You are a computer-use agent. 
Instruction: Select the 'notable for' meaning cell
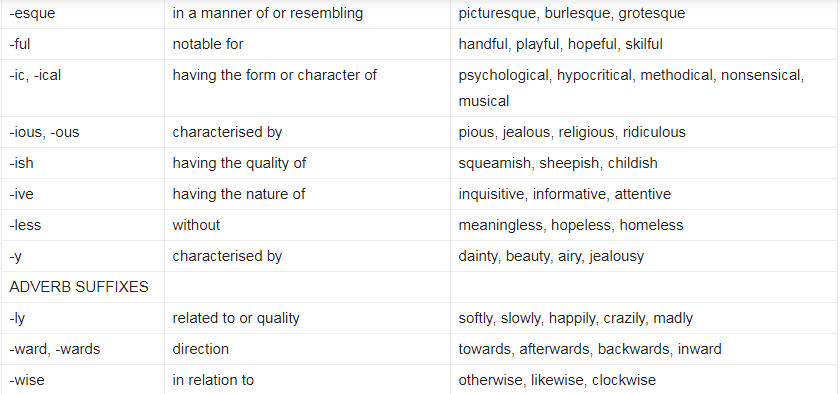(307, 44)
